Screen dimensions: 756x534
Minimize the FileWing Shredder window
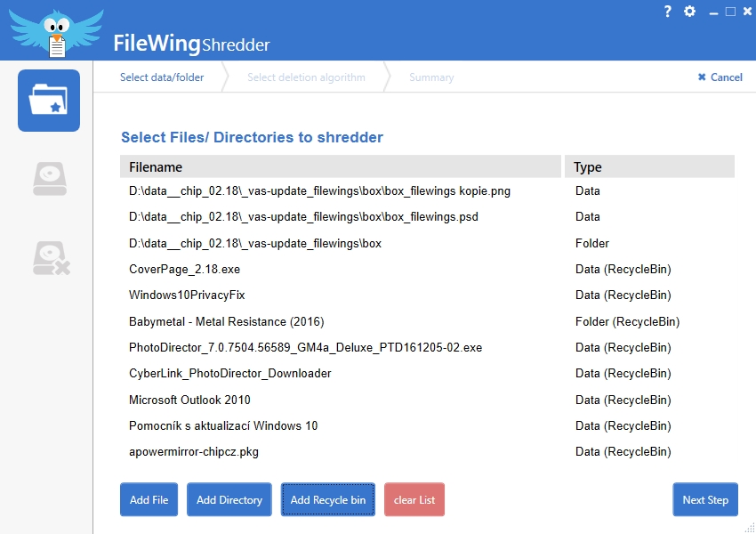coord(713,12)
